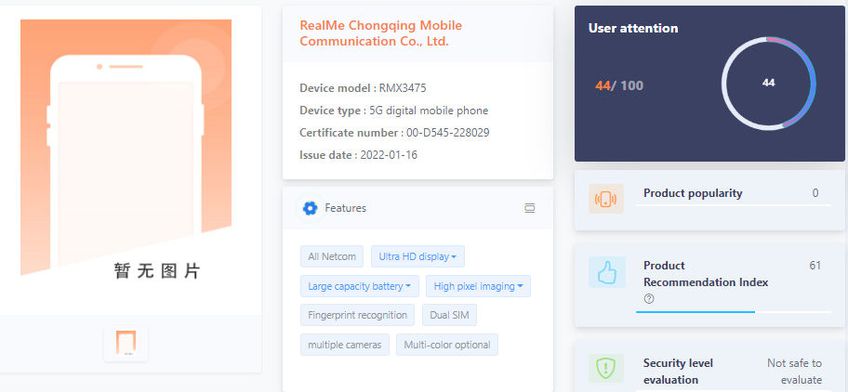Image resolution: width=848 pixels, height=392 pixels.
Task: Click the Not safe to evaluate text
Action: coord(794,371)
